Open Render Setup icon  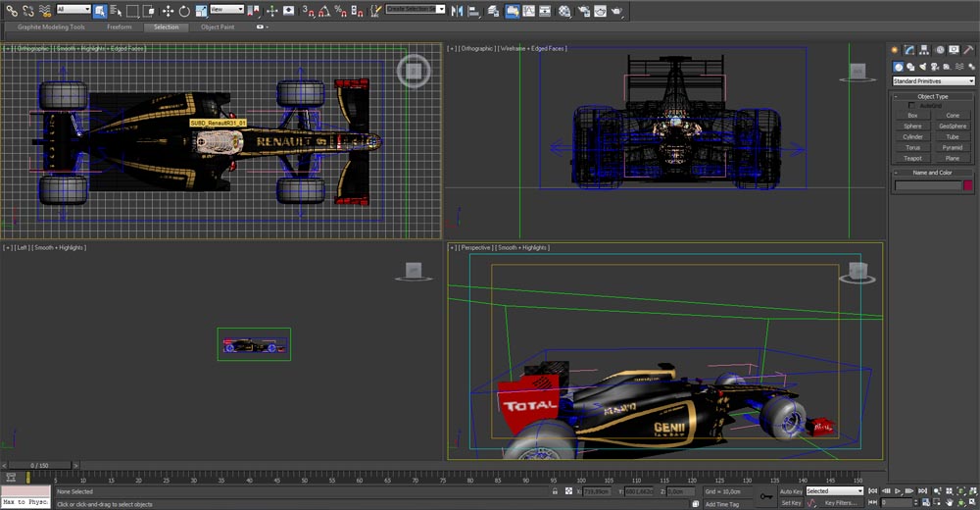click(x=584, y=11)
